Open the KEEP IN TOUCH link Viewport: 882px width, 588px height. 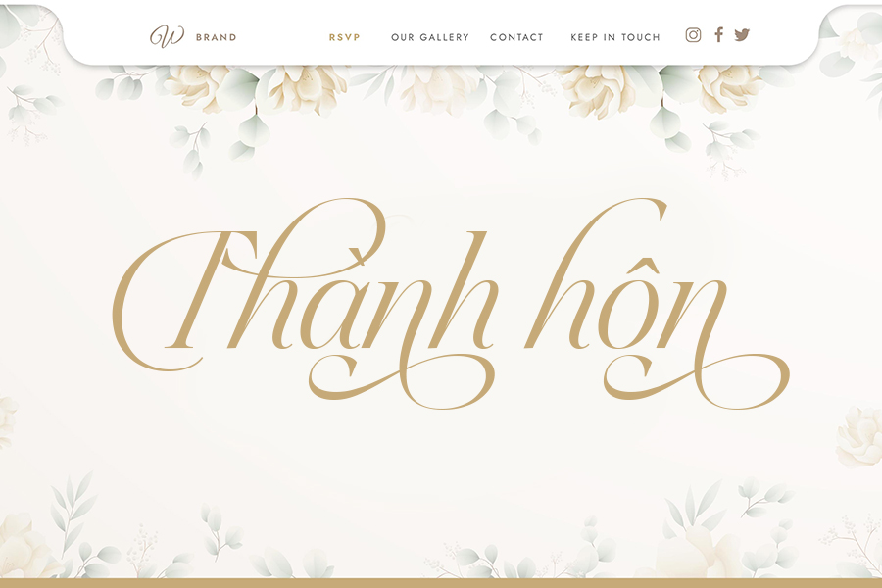coord(614,37)
